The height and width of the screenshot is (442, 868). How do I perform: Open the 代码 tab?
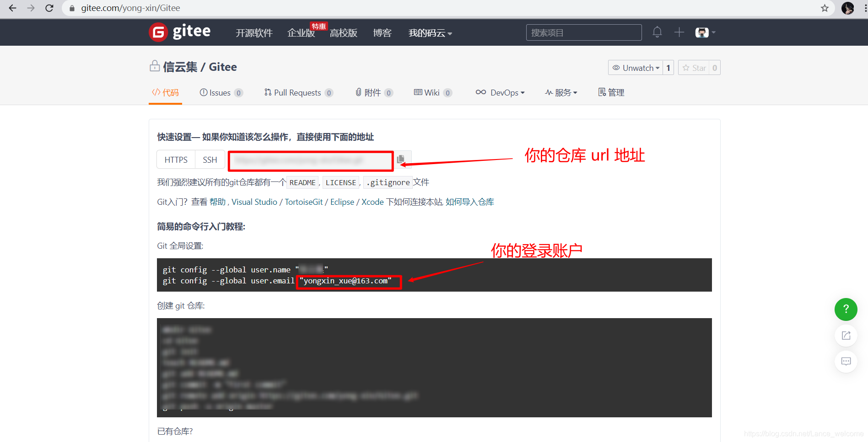[165, 92]
